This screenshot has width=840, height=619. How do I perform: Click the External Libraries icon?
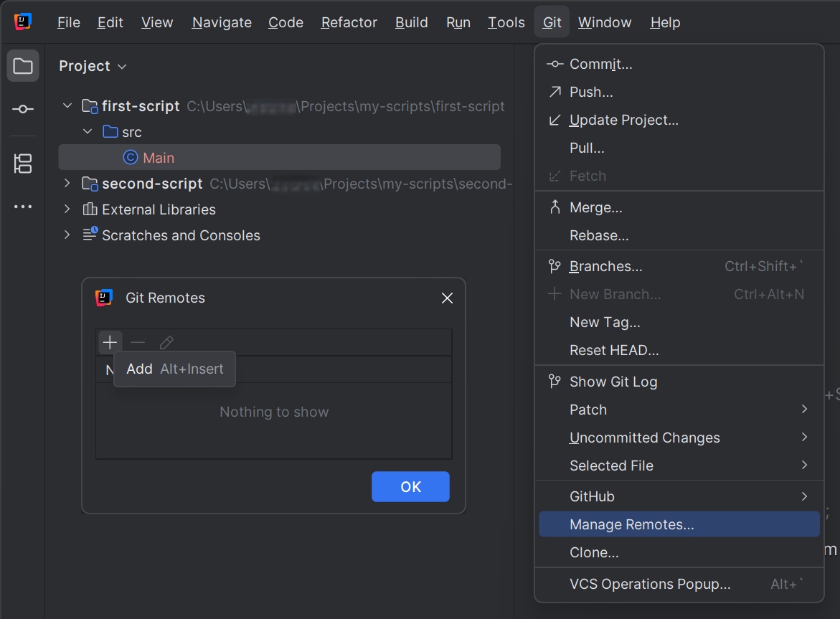(x=90, y=209)
